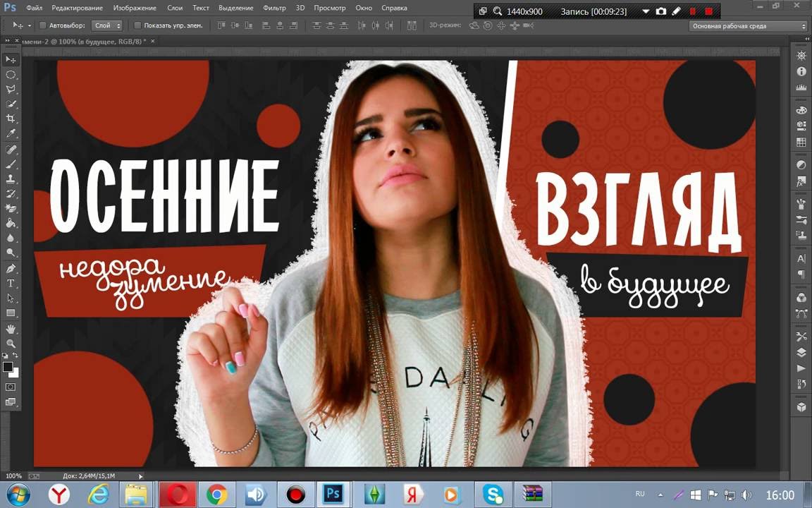812x508 pixels.
Task: Select the Elliptical Marquee tool
Action: [11, 74]
